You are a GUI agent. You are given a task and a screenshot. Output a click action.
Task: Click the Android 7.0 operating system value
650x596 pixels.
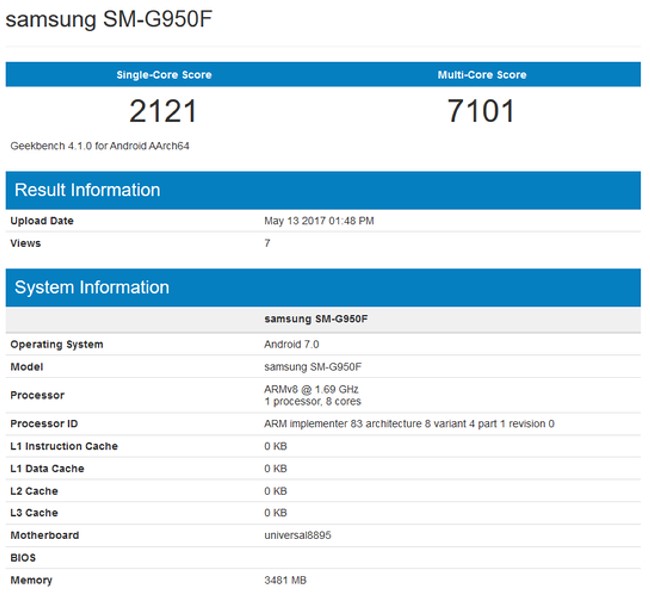(292, 344)
